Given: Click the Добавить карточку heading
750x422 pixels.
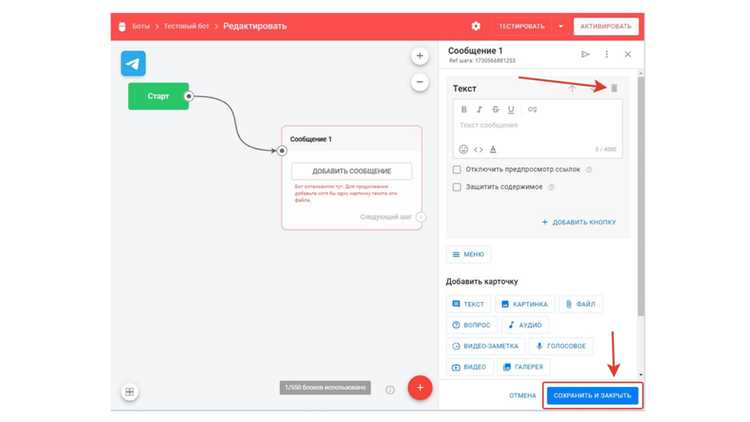Looking at the screenshot, I should tap(482, 282).
